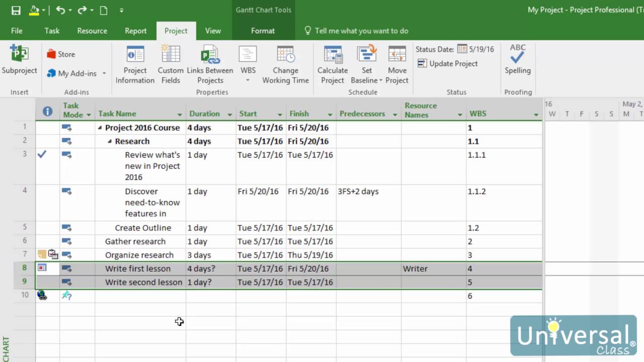Select the 'Write first lesson' task name
Screen dimensions: 644x362
(138, 268)
